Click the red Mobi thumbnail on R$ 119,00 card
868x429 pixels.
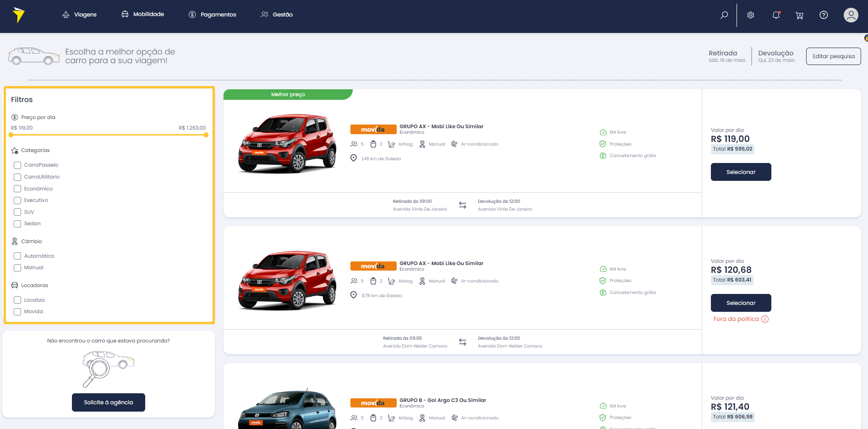287,143
